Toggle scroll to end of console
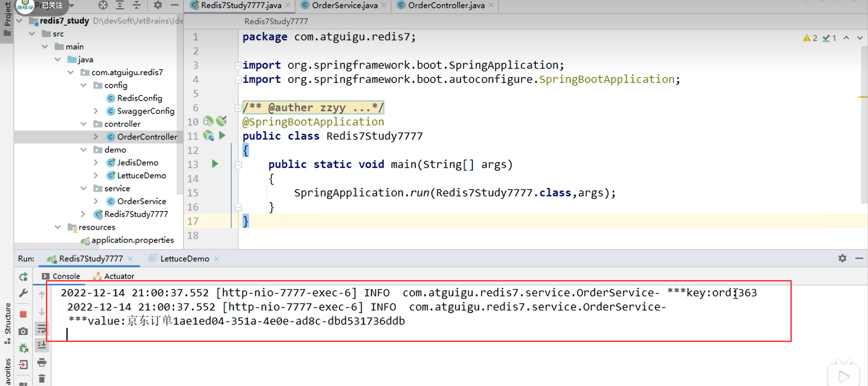Image resolution: width=868 pixels, height=386 pixels. tap(42, 345)
